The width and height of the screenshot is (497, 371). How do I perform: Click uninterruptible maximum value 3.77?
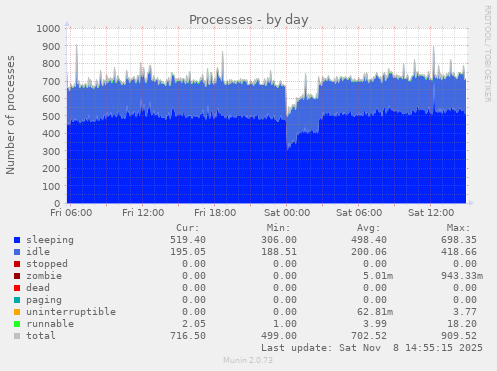click(x=465, y=312)
